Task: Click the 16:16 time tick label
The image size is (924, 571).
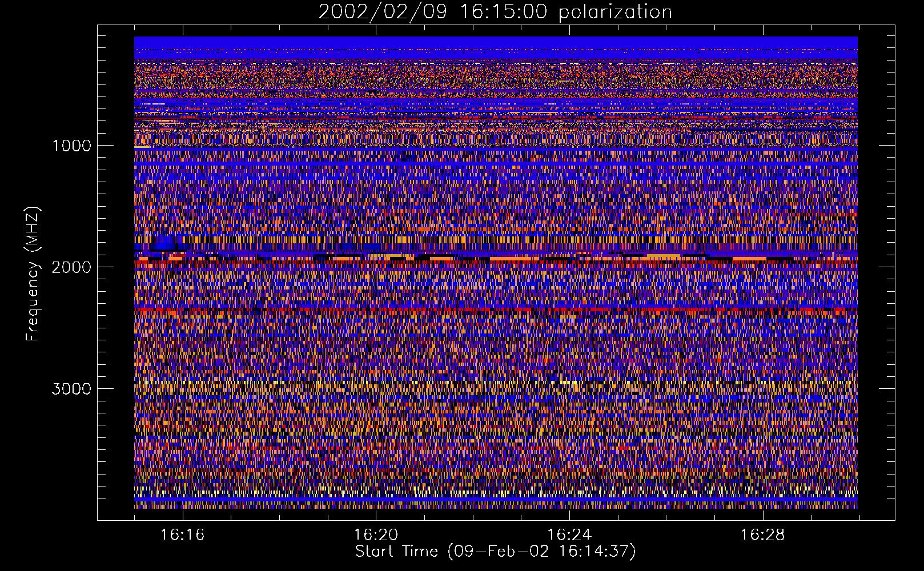Action: (x=182, y=535)
